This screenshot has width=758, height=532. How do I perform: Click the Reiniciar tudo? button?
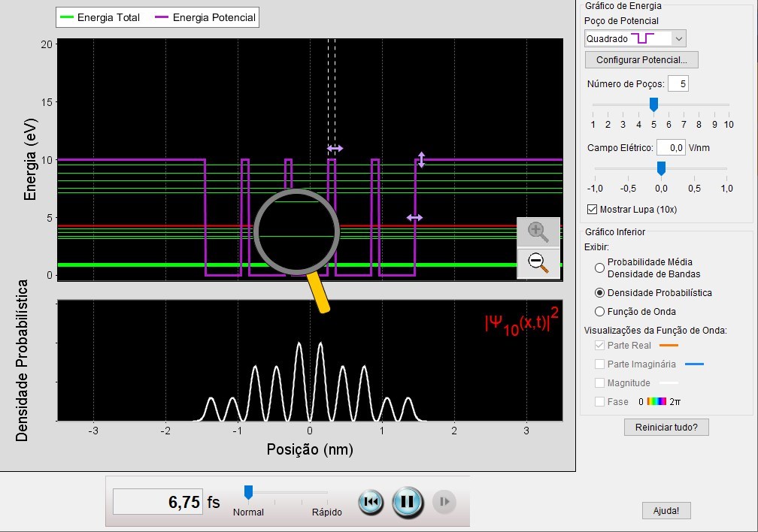pos(666,427)
